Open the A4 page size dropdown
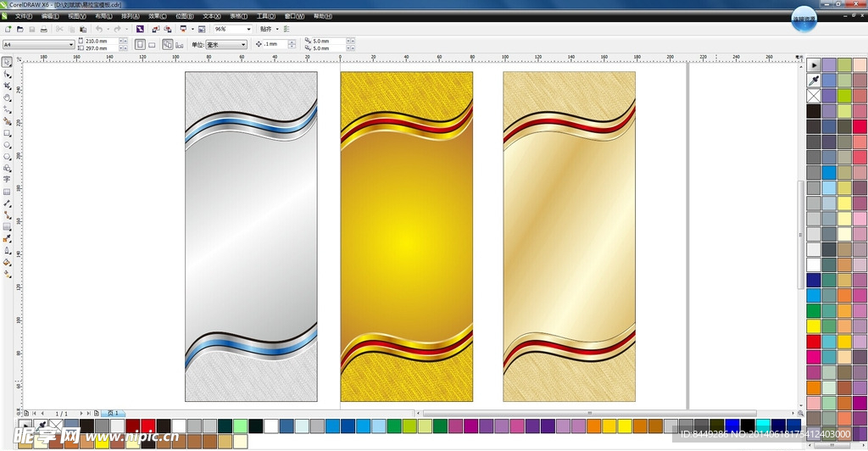The height and width of the screenshot is (451, 868). 71,44
